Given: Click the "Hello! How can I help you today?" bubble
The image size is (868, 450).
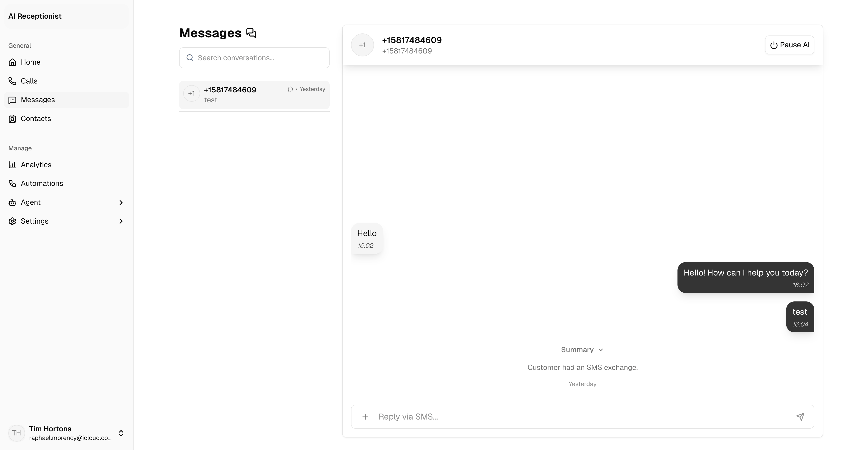Looking at the screenshot, I should (746, 277).
